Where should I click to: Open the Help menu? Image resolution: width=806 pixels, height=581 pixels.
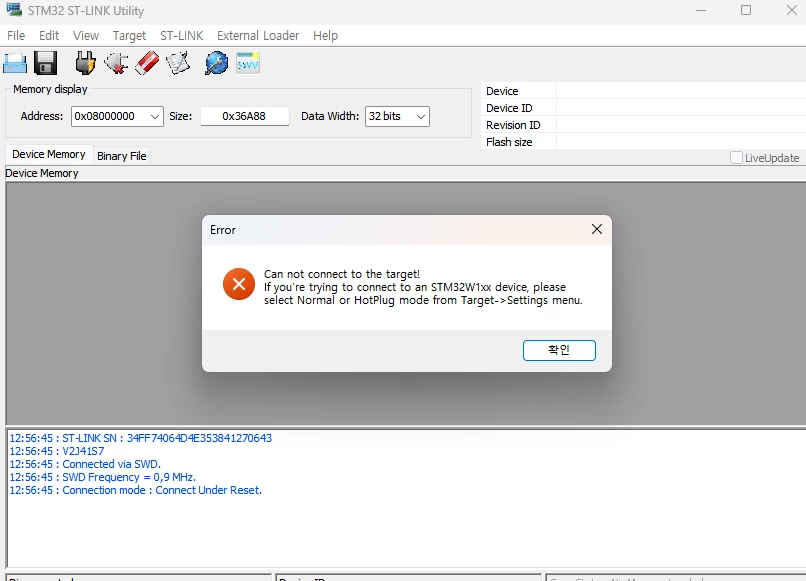coord(325,35)
